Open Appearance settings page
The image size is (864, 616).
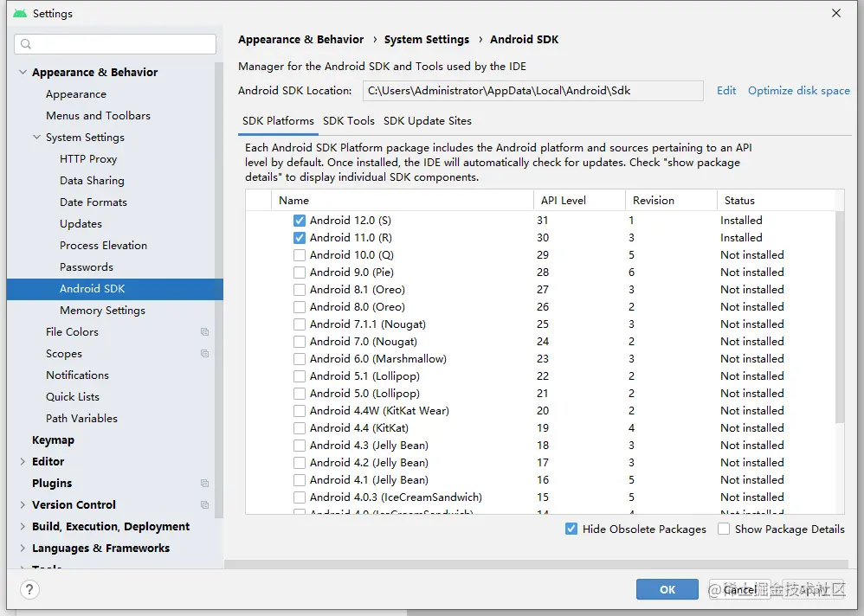point(76,94)
